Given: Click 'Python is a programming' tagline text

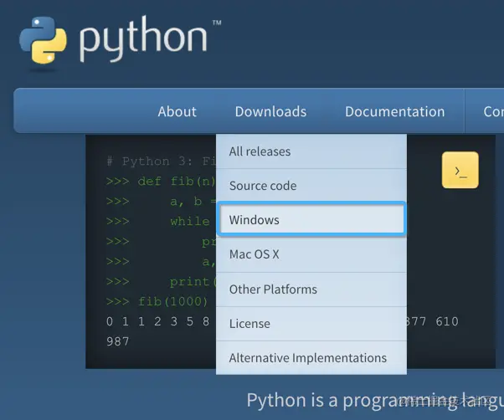Looking at the screenshot, I should [x=375, y=401].
